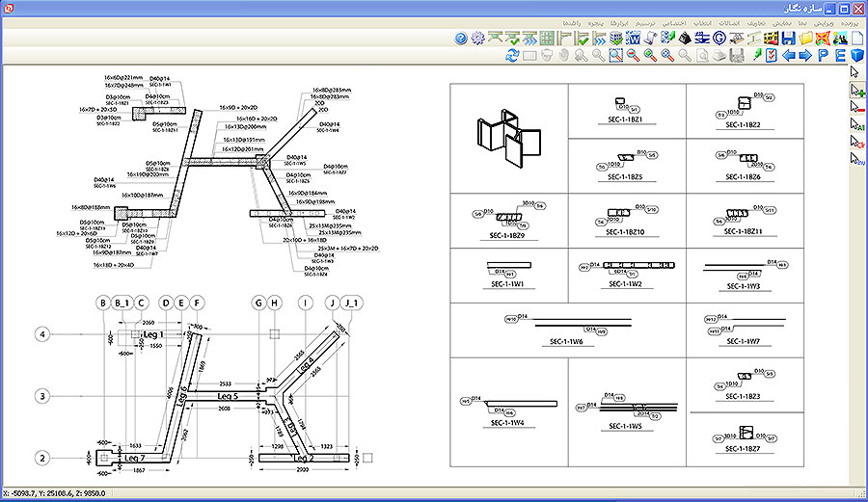Click the blue question mark help icon
Viewport: 868px width, 502px height.
point(460,39)
